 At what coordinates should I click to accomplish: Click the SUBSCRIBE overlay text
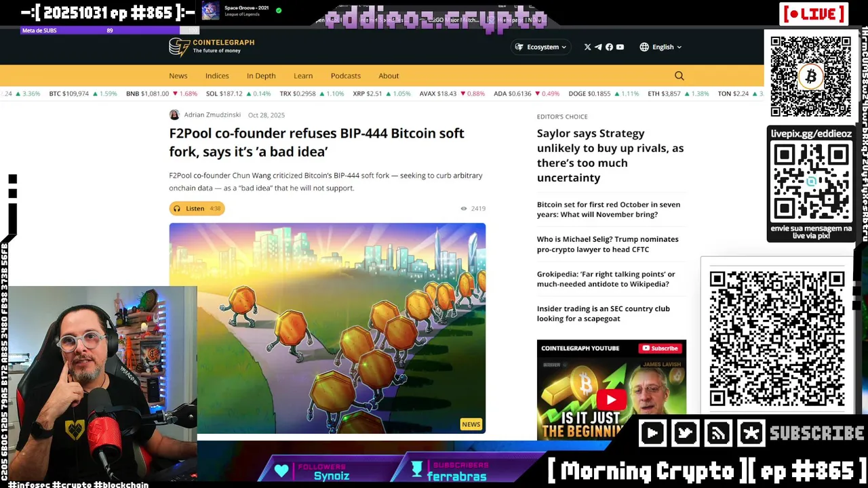pos(816,433)
